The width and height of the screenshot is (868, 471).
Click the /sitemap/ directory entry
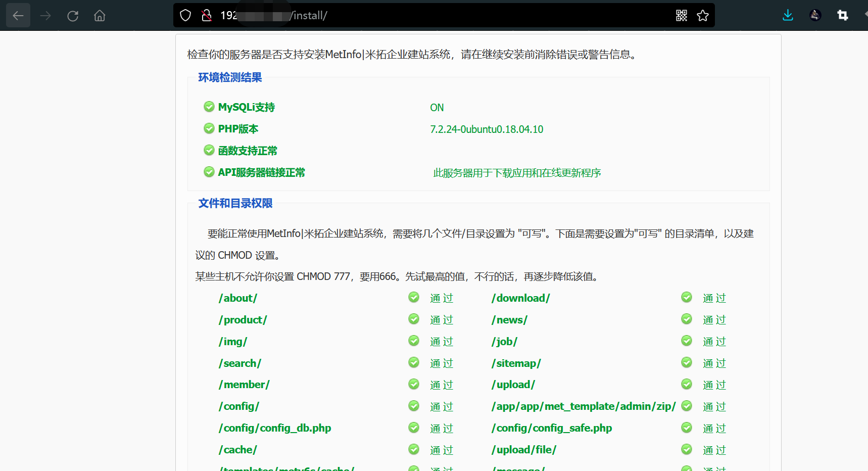516,363
